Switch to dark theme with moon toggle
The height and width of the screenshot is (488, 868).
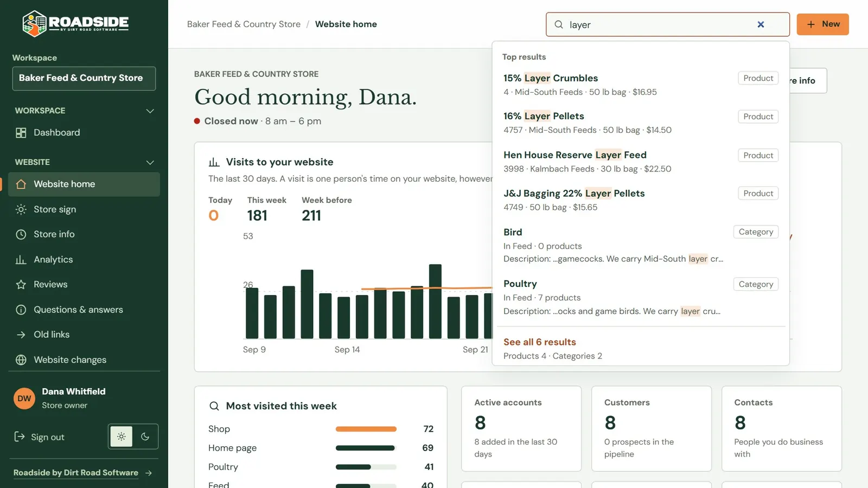click(x=145, y=436)
